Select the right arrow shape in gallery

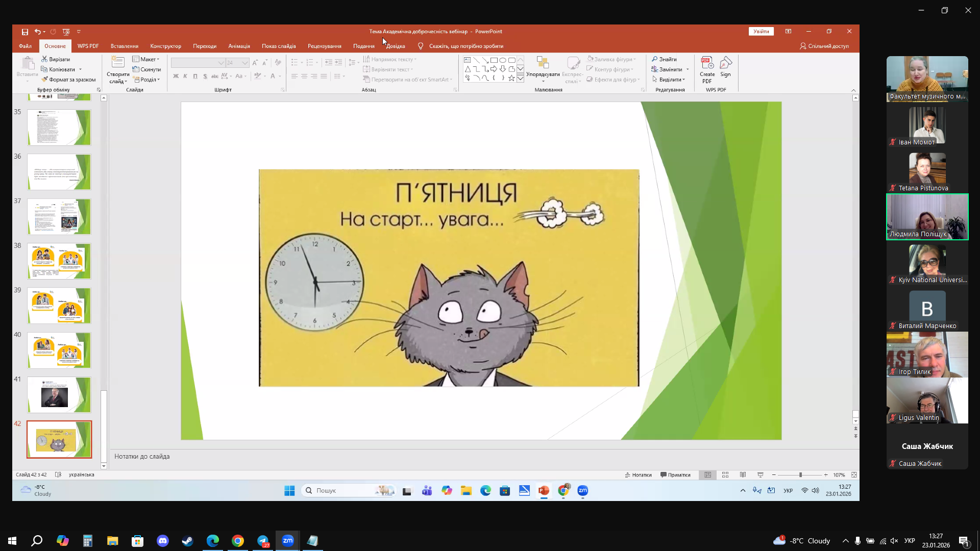(494, 69)
